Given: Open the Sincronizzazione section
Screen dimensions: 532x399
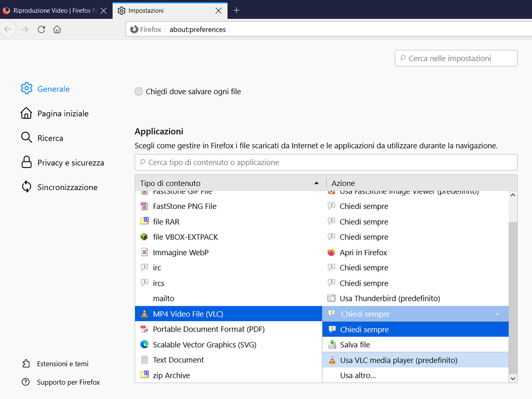Looking at the screenshot, I should [x=59, y=187].
